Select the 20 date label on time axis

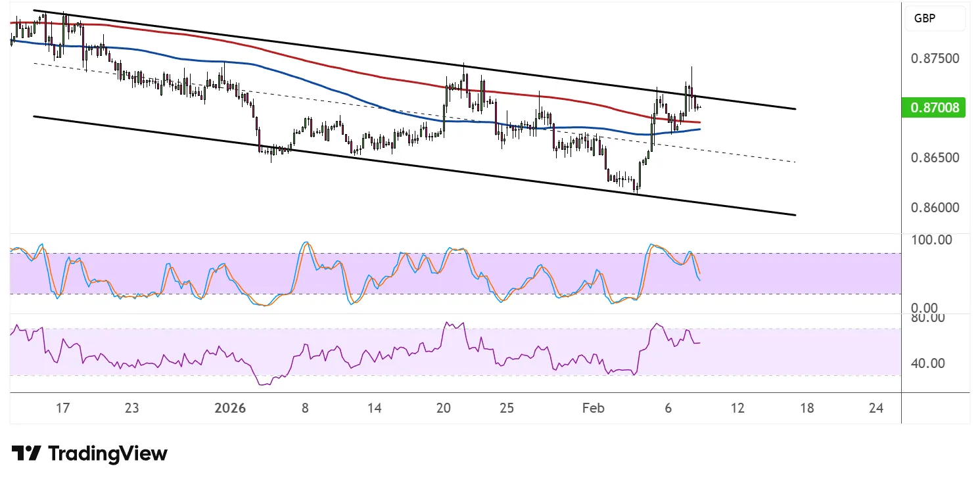444,408
